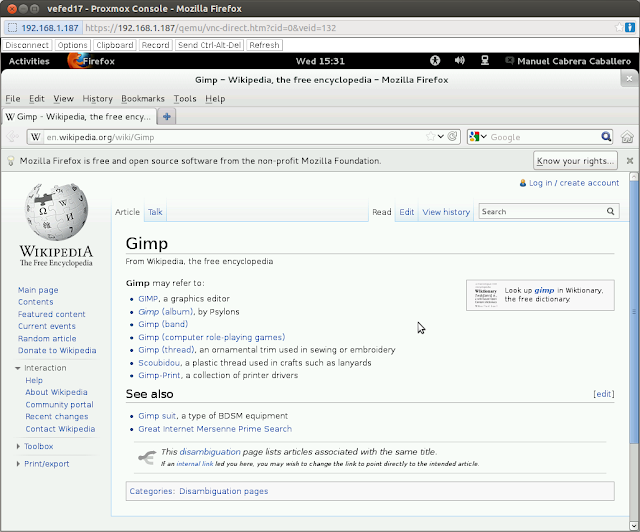Image resolution: width=640 pixels, height=532 pixels.
Task: Click the new tab plus icon
Action: 167,116
